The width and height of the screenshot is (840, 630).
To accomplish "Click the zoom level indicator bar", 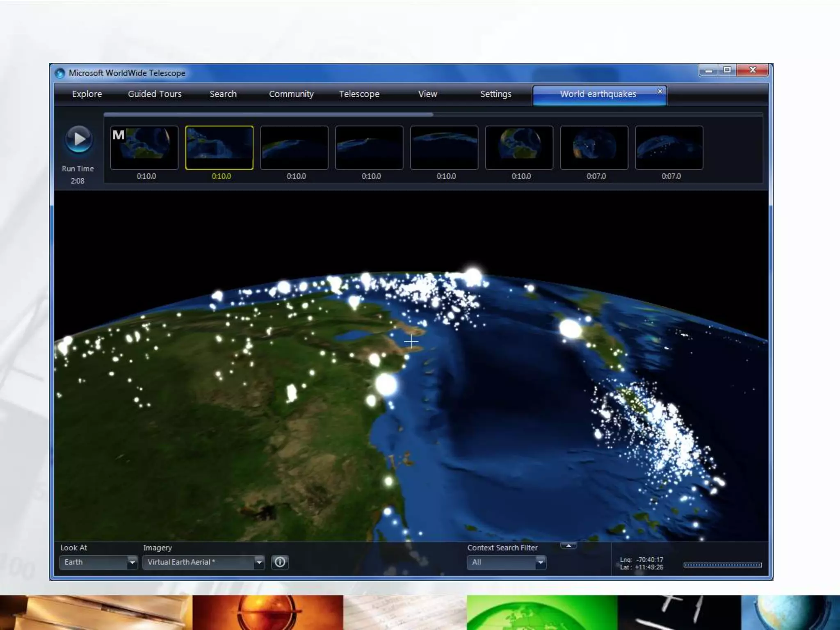I will pos(723,565).
